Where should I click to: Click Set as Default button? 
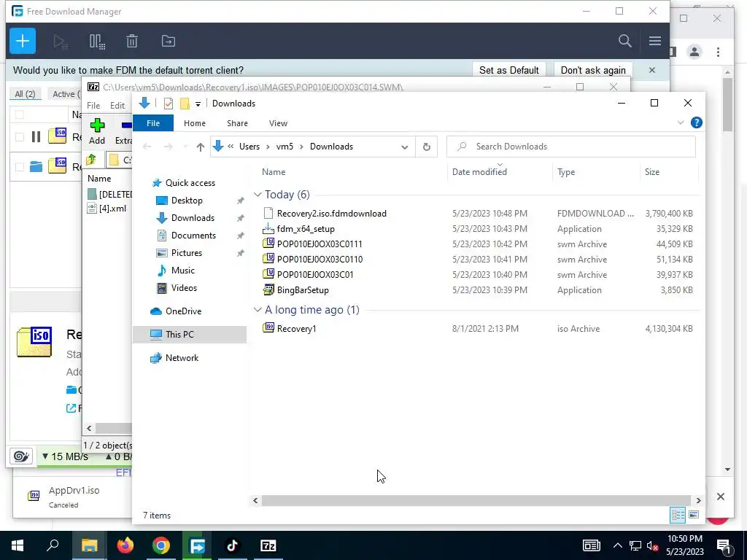click(x=508, y=70)
